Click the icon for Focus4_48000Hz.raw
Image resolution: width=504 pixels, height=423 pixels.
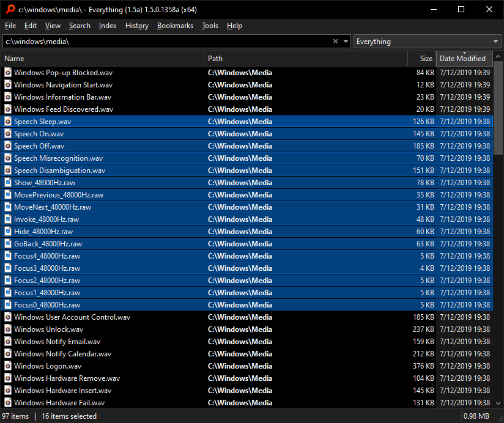click(8, 256)
